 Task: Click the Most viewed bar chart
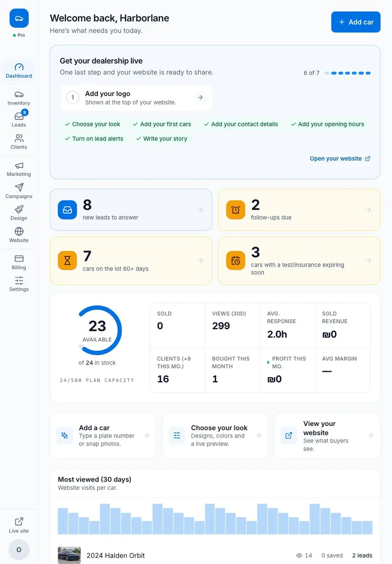tap(215, 519)
